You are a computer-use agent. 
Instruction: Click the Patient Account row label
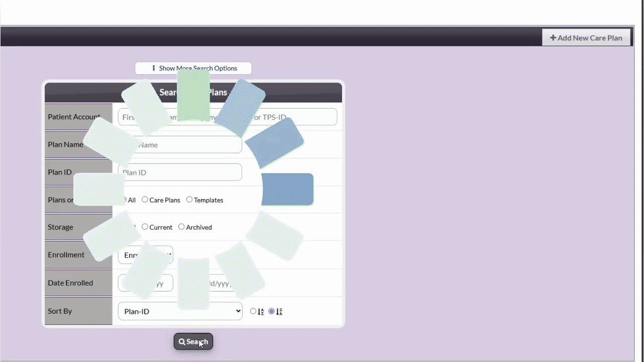tap(74, 117)
